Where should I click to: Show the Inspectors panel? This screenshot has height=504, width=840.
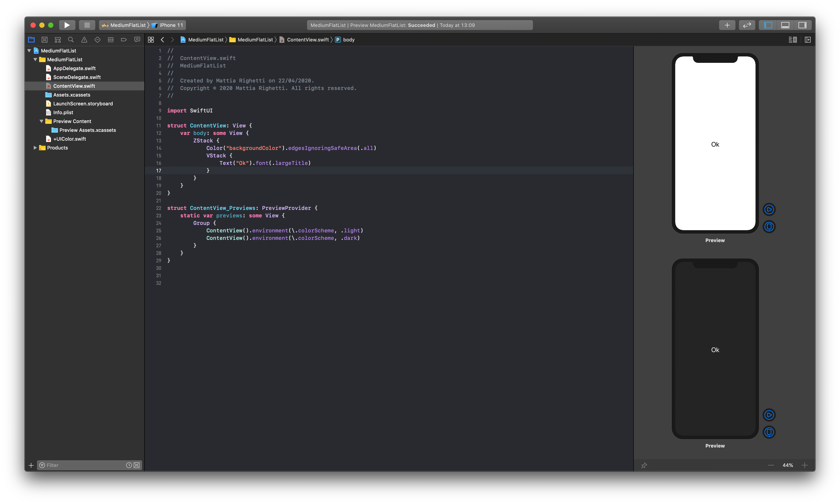pos(802,25)
